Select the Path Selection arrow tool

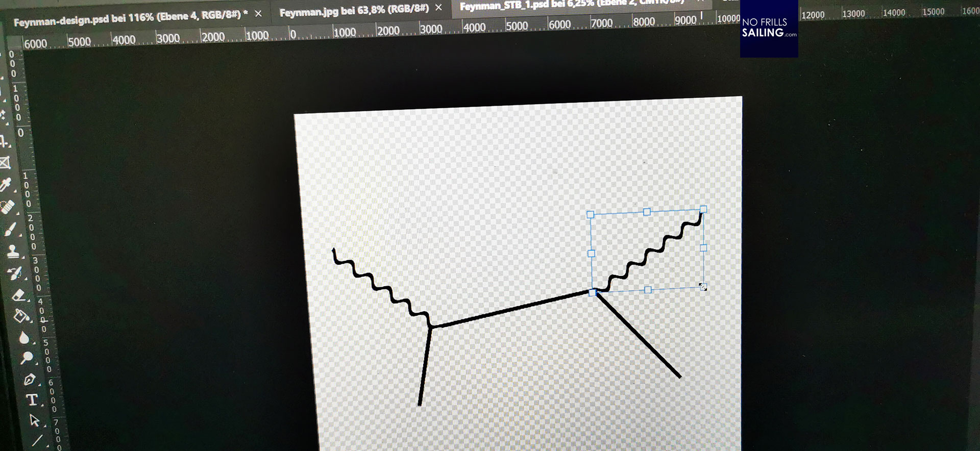[34, 420]
